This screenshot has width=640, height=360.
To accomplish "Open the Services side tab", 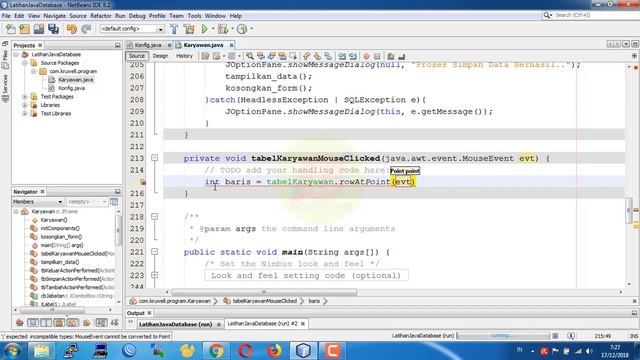I will click(x=5, y=88).
